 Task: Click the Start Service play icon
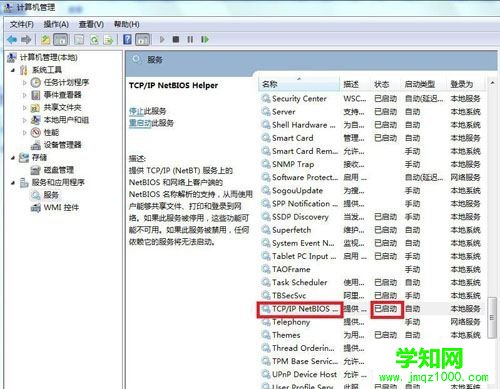[162, 40]
